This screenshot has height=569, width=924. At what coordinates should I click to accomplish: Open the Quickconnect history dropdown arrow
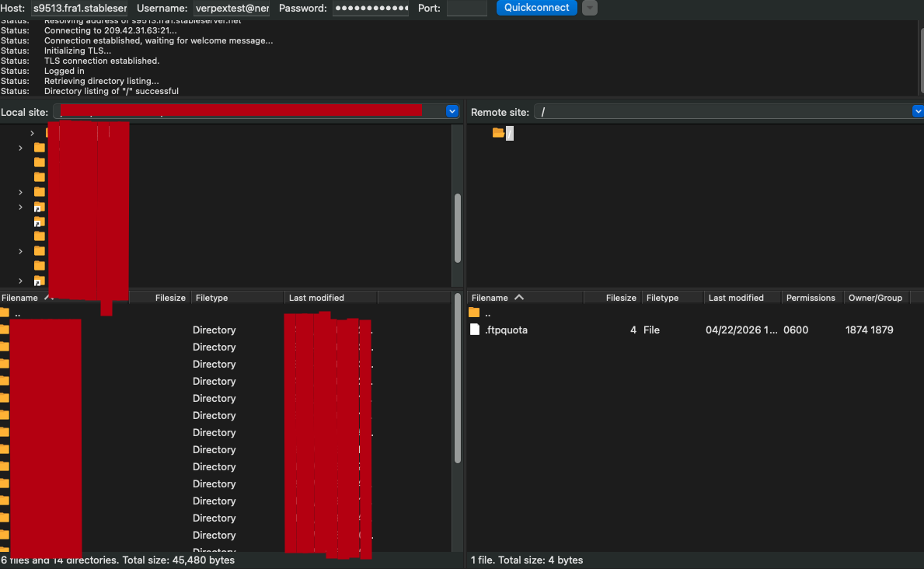coord(590,9)
